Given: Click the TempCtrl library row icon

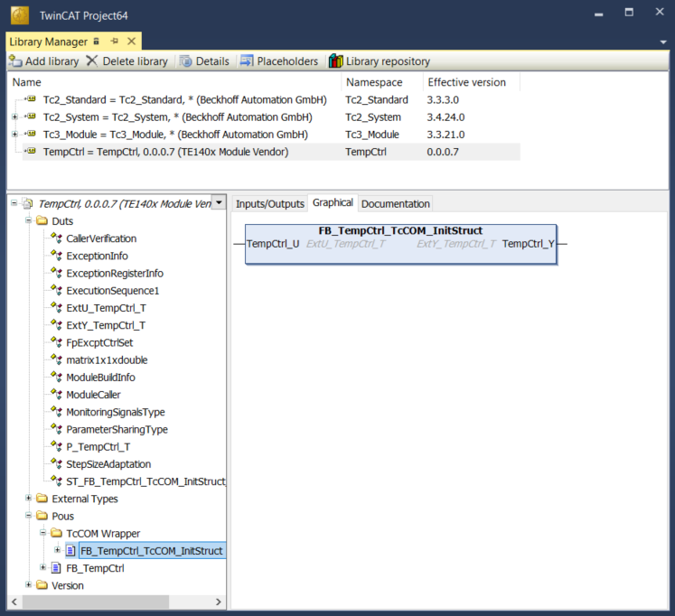Looking at the screenshot, I should (30, 152).
